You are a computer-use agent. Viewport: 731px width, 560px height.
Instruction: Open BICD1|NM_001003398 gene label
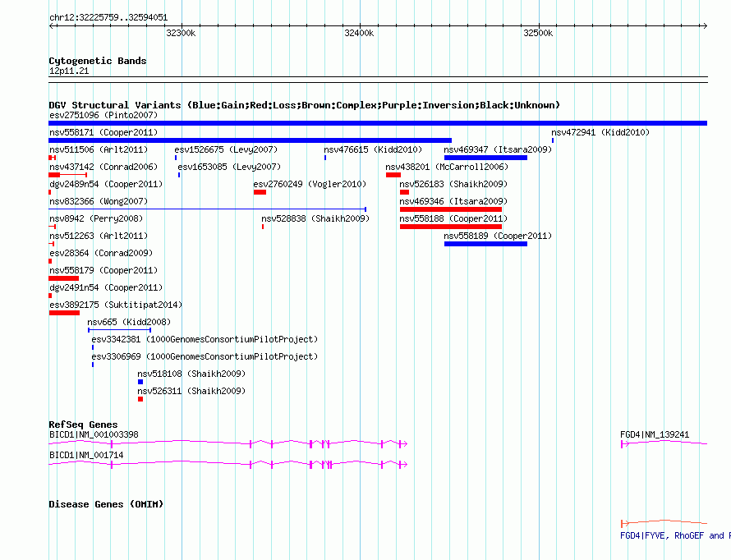94,434
